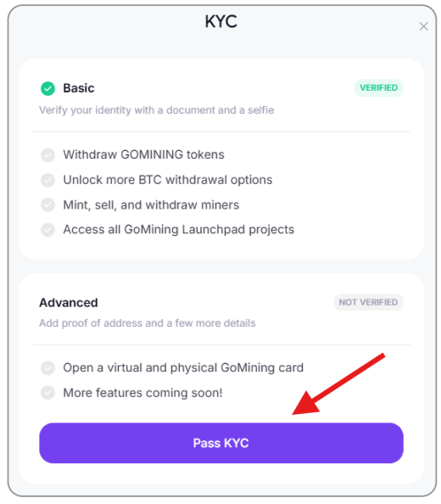Select the Advanced tier heading
The width and height of the screenshot is (441, 504).
[69, 303]
